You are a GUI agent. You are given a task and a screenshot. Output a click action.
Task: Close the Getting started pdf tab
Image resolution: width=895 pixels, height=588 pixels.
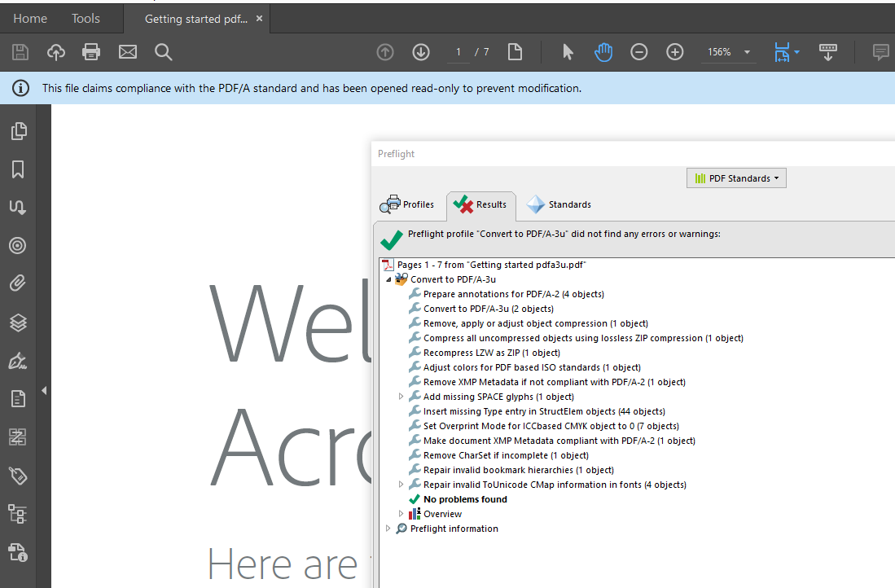pos(259,19)
